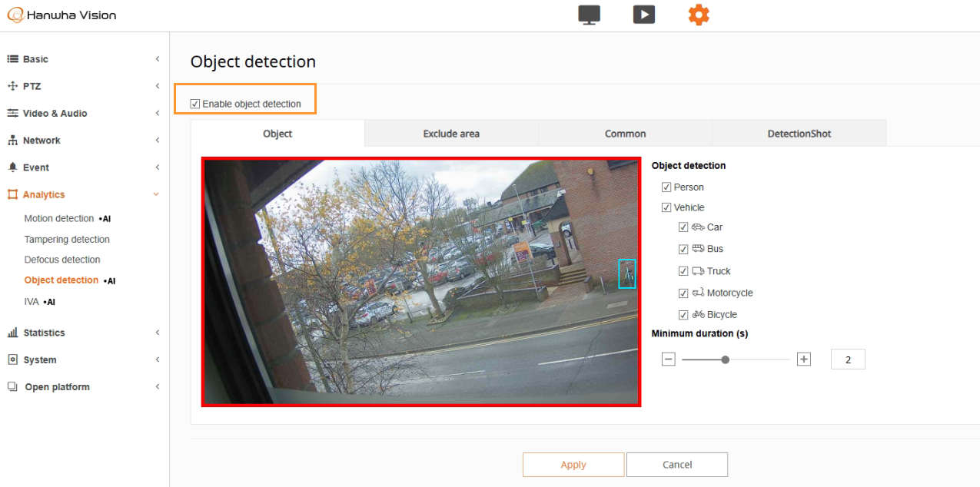
Task: Expand the PTZ menu chevron
Action: tap(157, 86)
